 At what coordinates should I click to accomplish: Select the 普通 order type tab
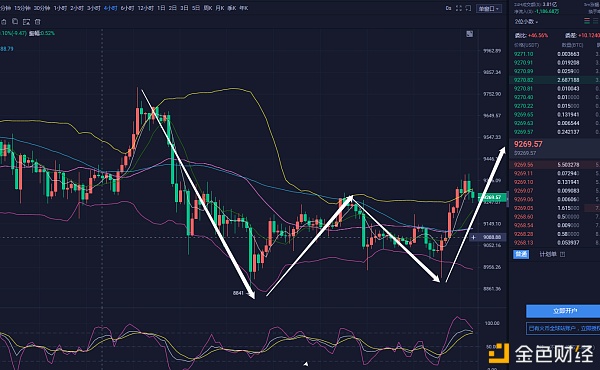pos(521,254)
